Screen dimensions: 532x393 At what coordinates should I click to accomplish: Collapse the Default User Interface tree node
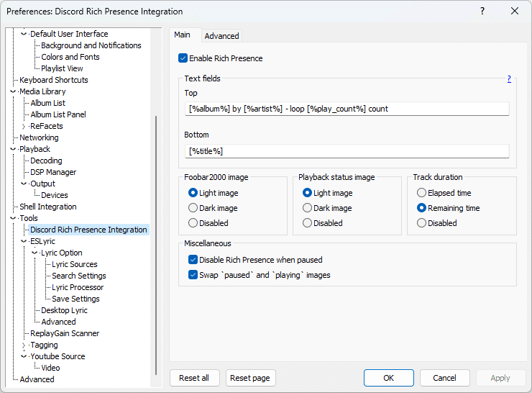click(24, 34)
